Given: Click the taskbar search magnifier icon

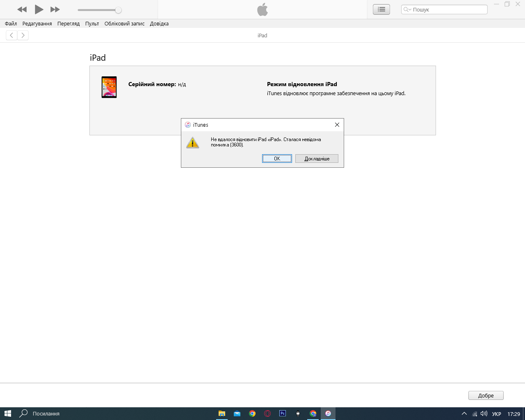Looking at the screenshot, I should [24, 413].
